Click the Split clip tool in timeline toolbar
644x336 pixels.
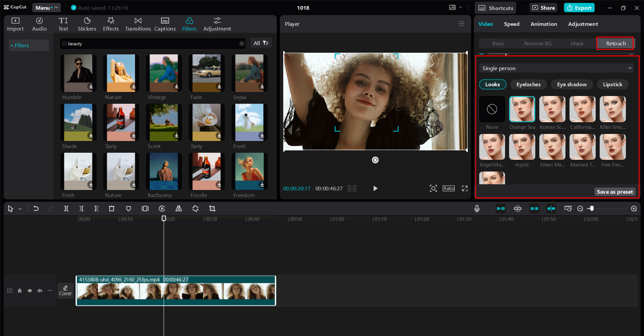click(x=66, y=209)
